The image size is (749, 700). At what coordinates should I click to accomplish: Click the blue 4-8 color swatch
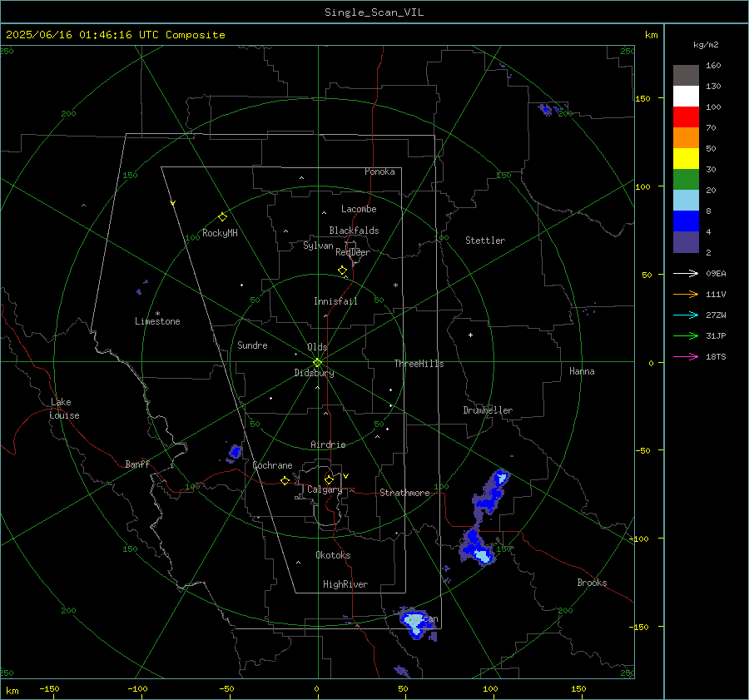point(686,221)
